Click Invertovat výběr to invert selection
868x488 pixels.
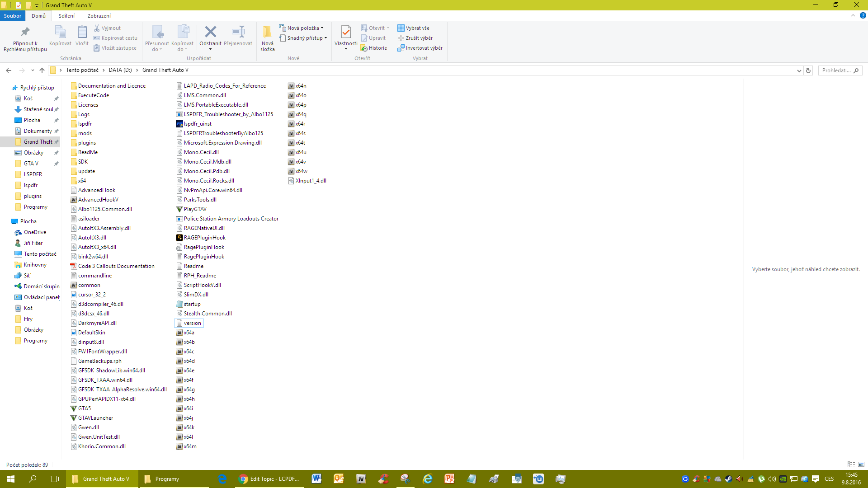click(x=420, y=48)
